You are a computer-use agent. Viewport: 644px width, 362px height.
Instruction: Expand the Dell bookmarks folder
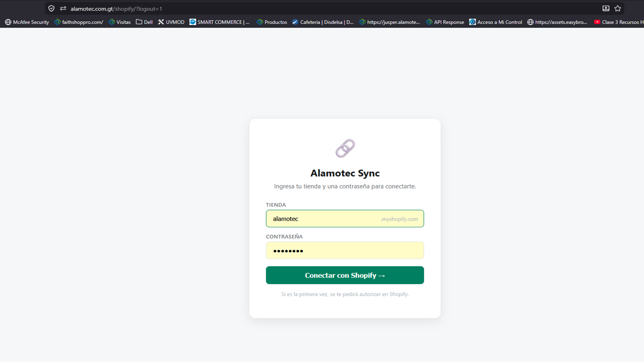point(144,22)
